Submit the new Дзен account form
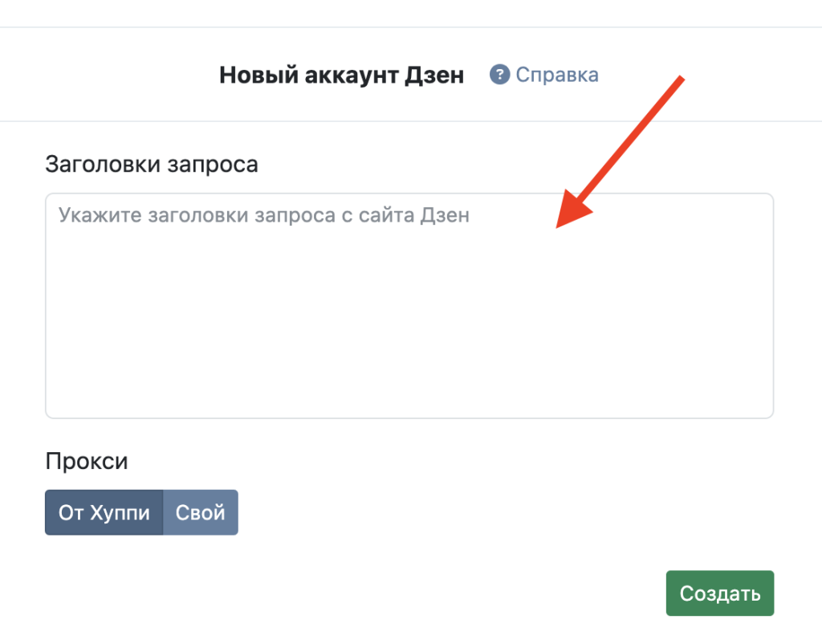Image resolution: width=822 pixels, height=644 pixels. [719, 593]
